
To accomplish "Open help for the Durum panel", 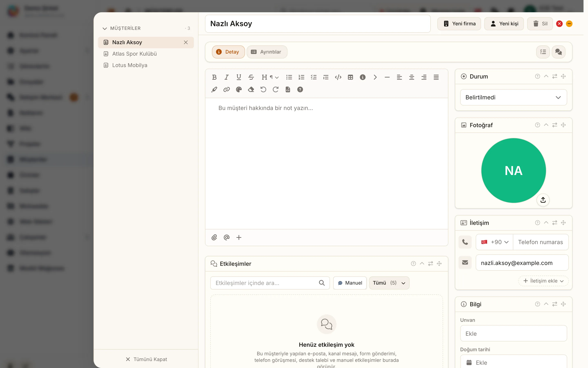I will coord(537,76).
